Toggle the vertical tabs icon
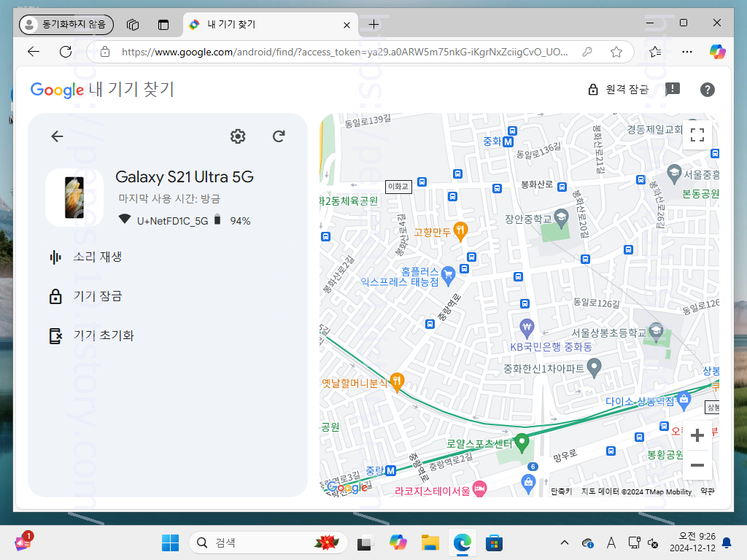Viewport: 747px width, 560px height. 163,24
